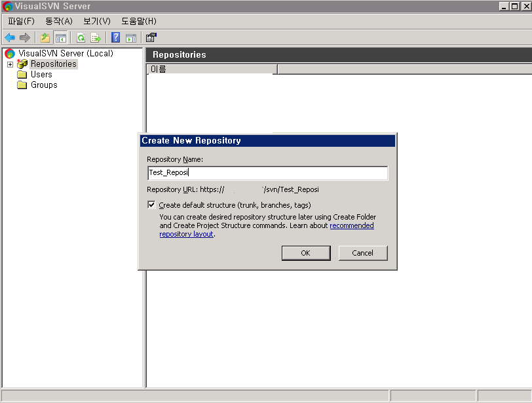
Task: Open the recommended repository layout link
Action: pos(351,225)
